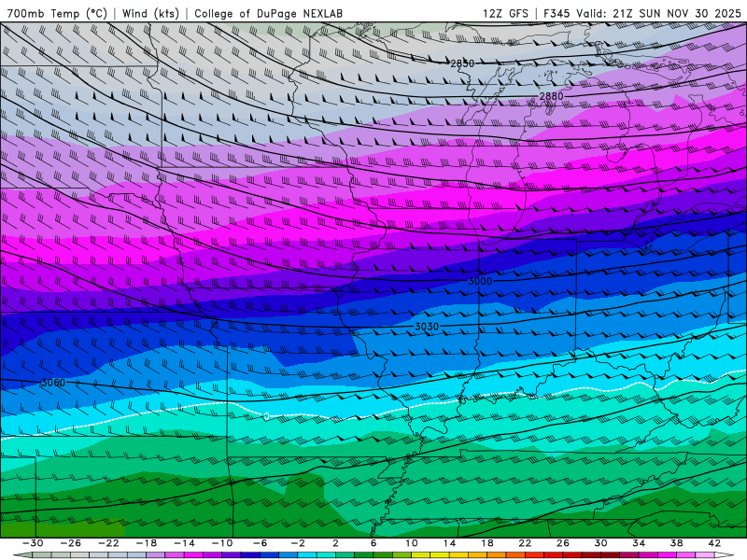The width and height of the screenshot is (747, 560).
Task: Click the 'Wind (kts)' header label
Action: pyautogui.click(x=150, y=13)
